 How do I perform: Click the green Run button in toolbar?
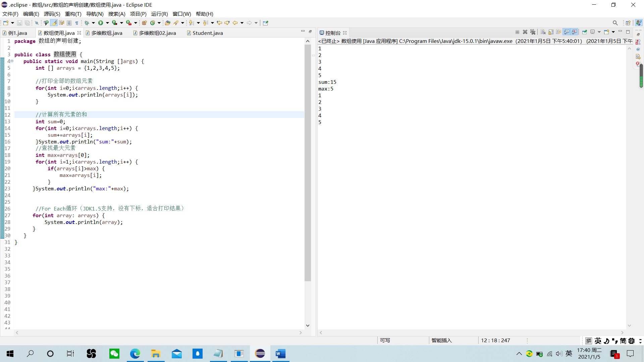100,23
